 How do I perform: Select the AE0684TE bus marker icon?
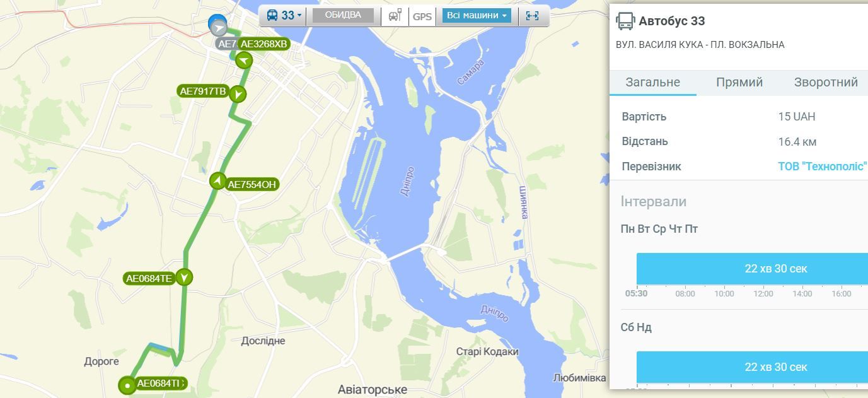(184, 278)
